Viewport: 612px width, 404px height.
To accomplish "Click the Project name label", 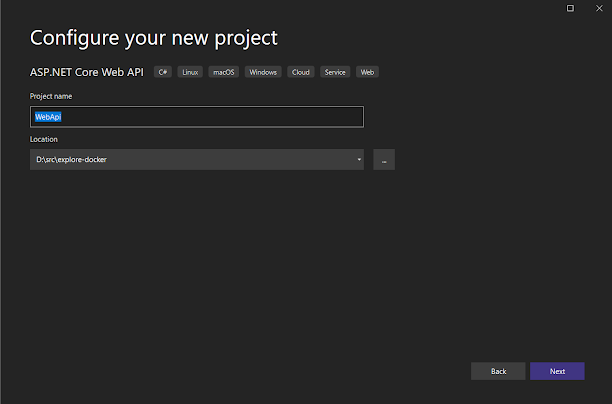I will point(51,96).
